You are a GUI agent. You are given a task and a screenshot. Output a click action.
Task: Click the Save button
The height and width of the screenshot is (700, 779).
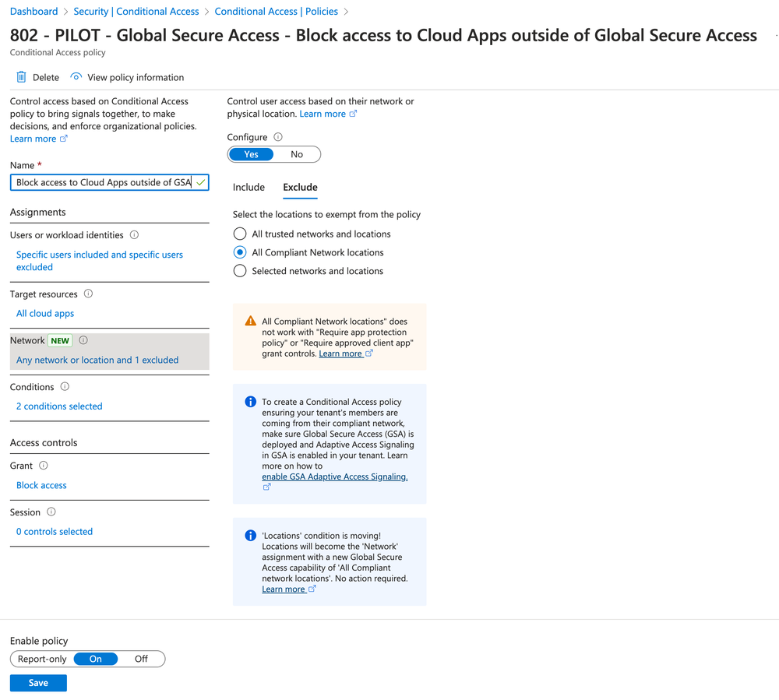pos(38,683)
